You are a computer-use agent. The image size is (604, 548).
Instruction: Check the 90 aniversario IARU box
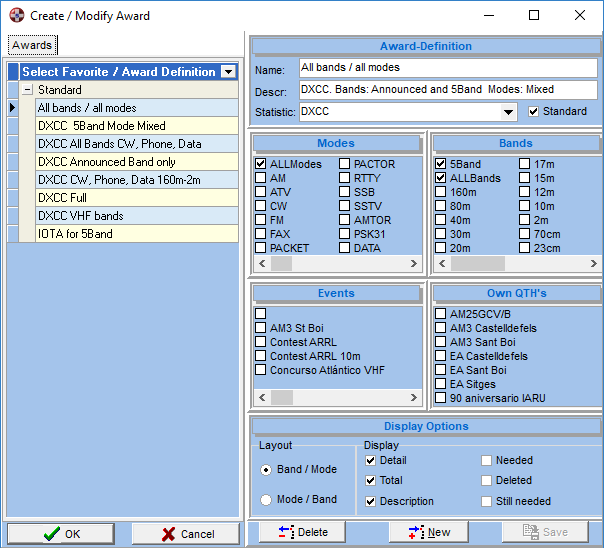(x=441, y=398)
